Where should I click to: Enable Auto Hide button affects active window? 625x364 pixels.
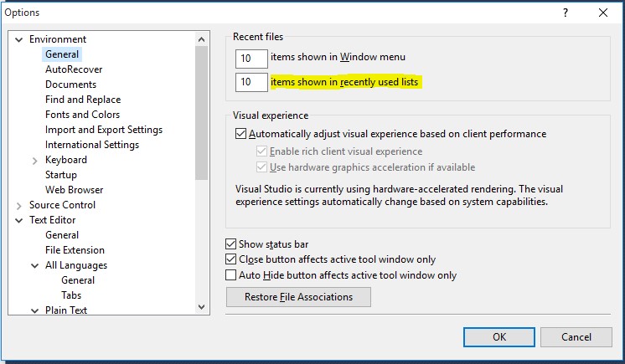[x=230, y=275]
